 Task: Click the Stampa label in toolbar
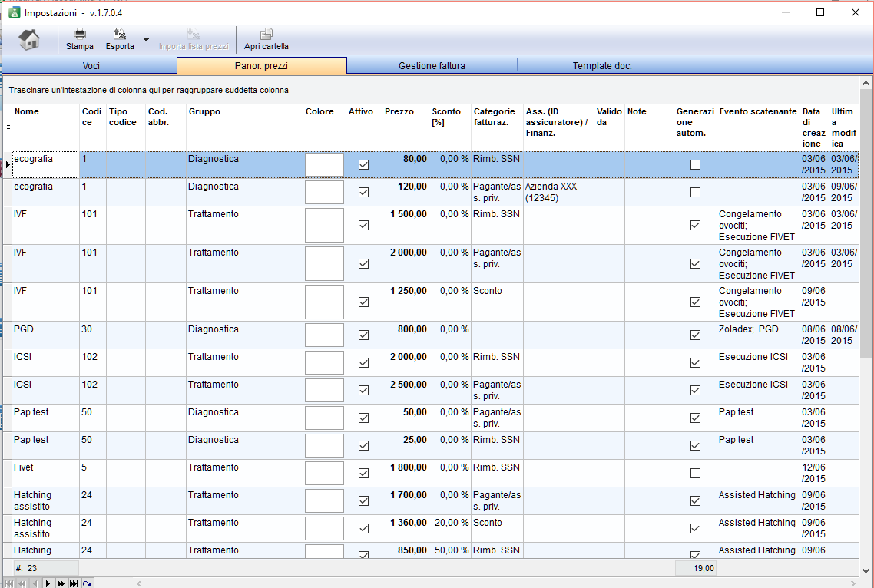pos(80,46)
